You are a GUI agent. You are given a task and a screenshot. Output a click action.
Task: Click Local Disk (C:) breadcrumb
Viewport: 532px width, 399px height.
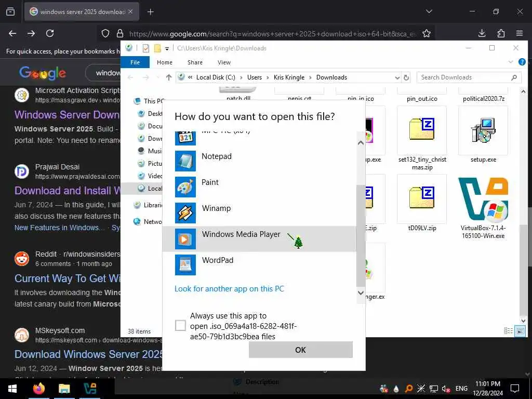pos(216,77)
